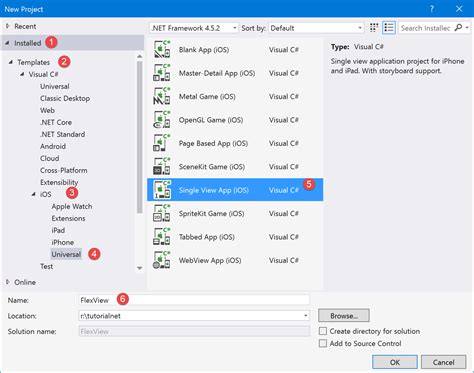474x373 pixels.
Task: Click the project Name input field
Action: [x=194, y=300]
